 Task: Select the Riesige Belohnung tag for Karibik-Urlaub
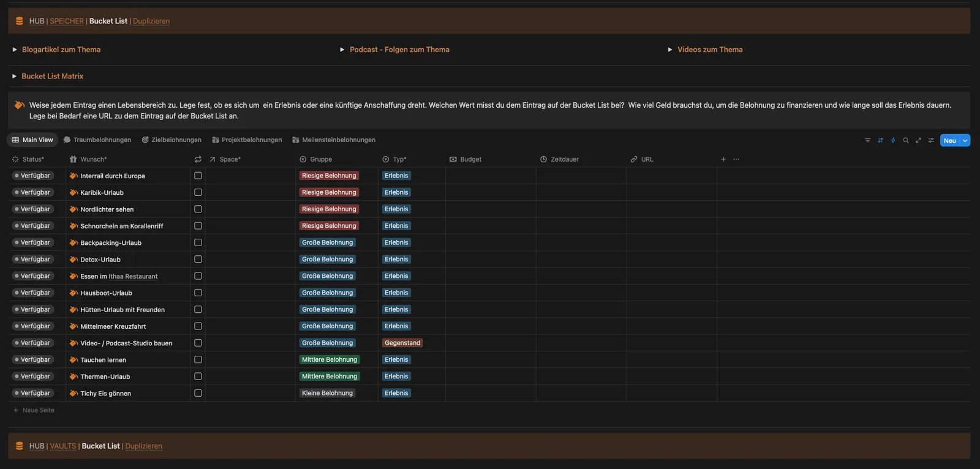pyautogui.click(x=329, y=192)
